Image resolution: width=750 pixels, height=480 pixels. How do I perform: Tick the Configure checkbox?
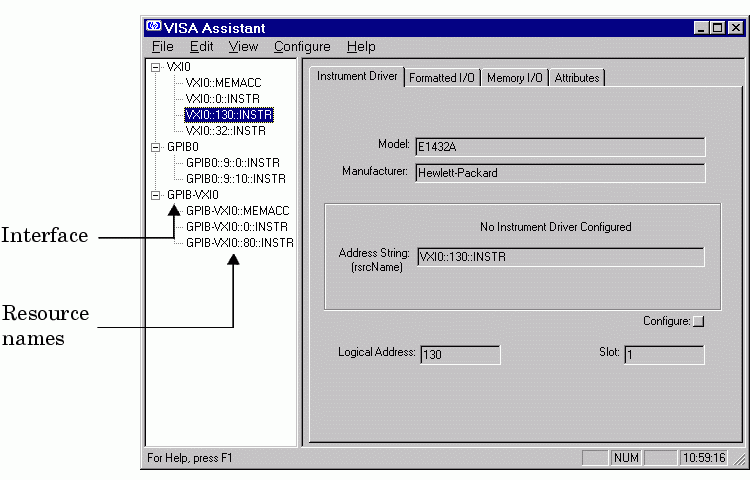698,321
